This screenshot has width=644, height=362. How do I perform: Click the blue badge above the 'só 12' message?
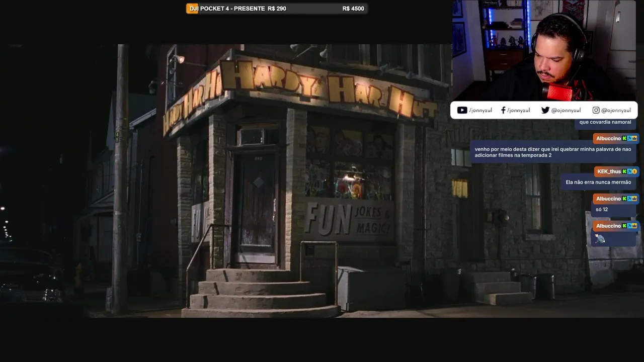tap(629, 199)
